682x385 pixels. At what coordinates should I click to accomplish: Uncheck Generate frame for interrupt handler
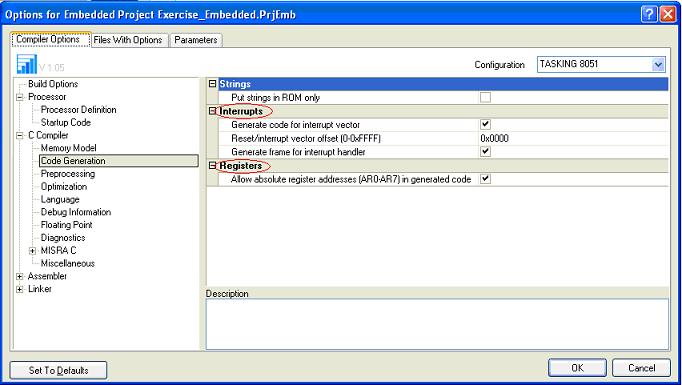[x=485, y=151]
